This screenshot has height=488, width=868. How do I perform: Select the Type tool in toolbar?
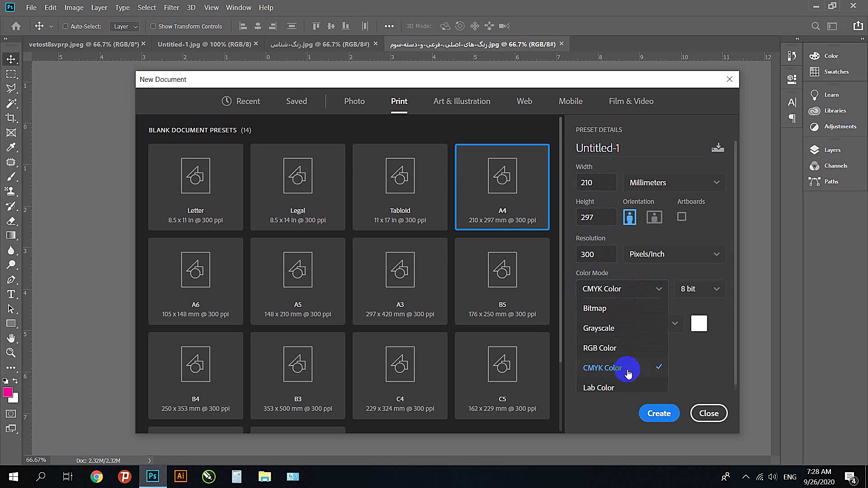tap(11, 295)
